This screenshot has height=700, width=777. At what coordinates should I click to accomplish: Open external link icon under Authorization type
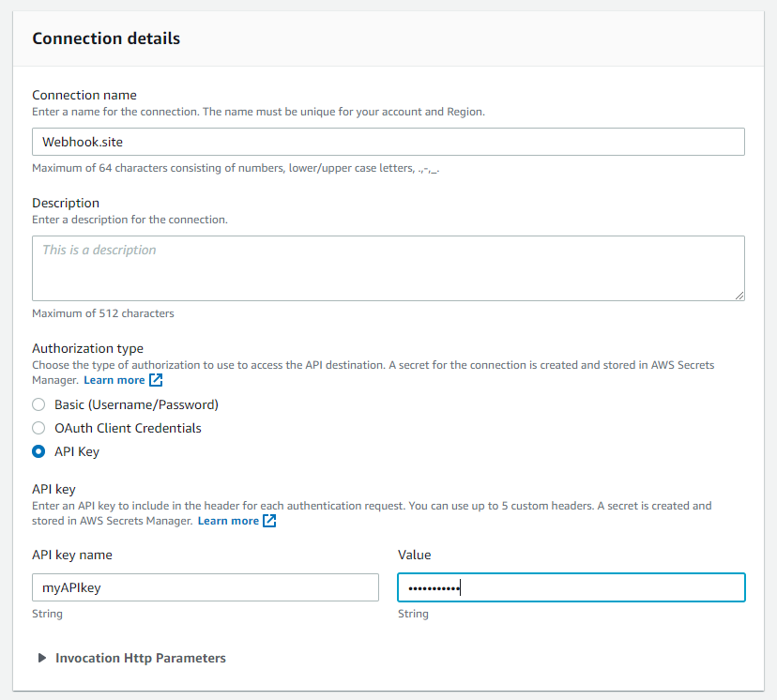(157, 380)
